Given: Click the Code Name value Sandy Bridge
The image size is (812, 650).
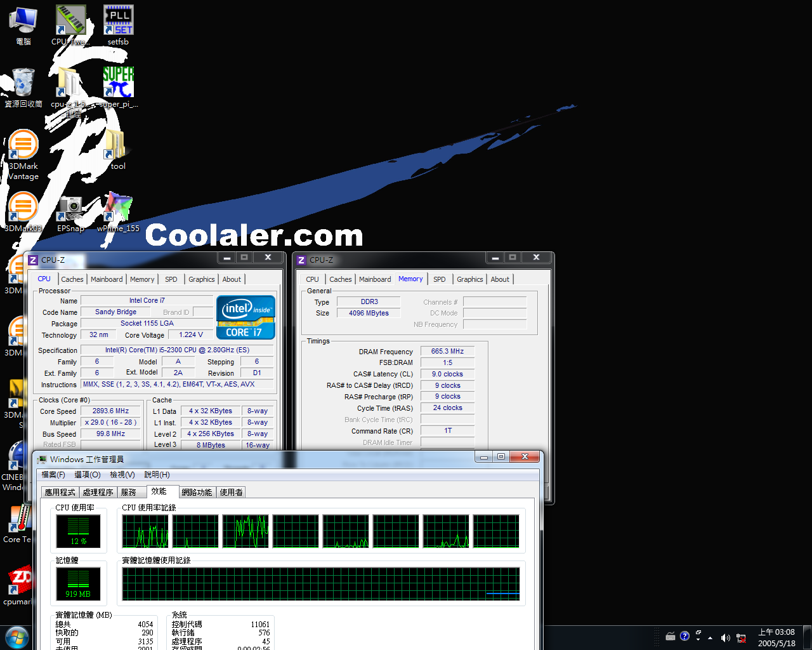Looking at the screenshot, I should 115,312.
